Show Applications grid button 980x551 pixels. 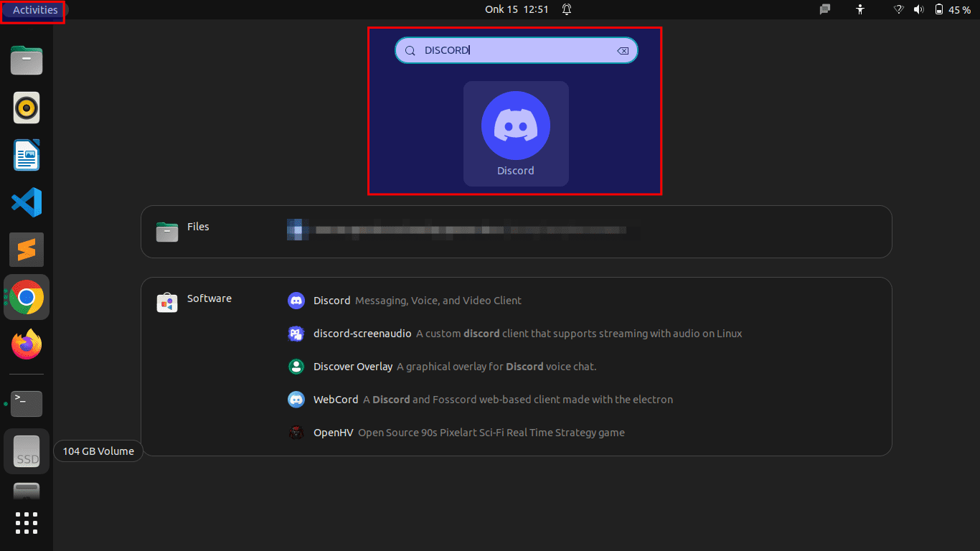27,523
